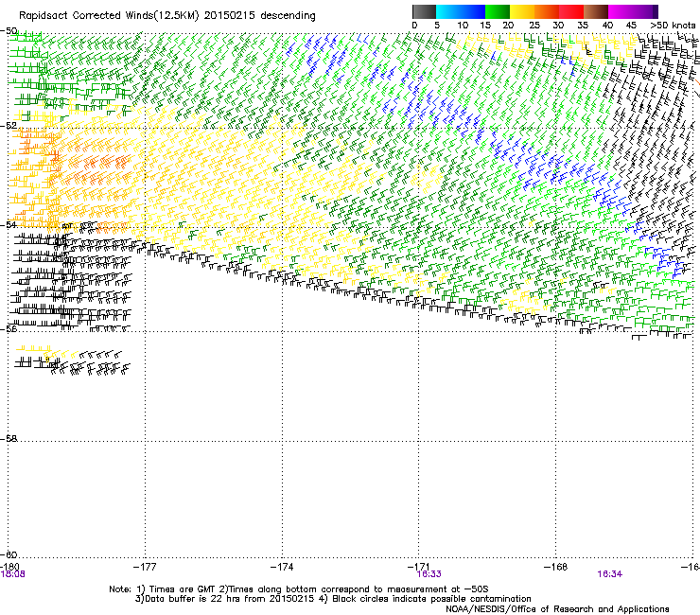Click the blue 10-15 knots legend swatch
700x615 pixels.
[473, 11]
